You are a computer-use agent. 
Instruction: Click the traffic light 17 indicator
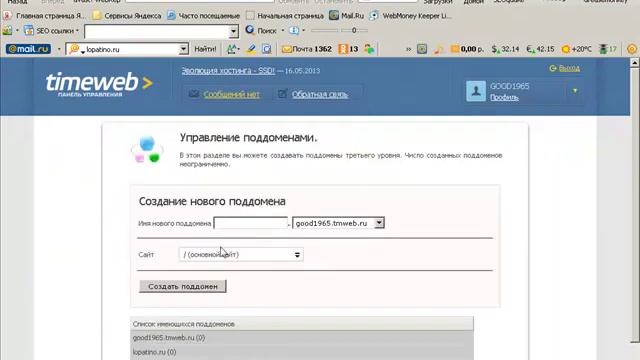point(608,49)
